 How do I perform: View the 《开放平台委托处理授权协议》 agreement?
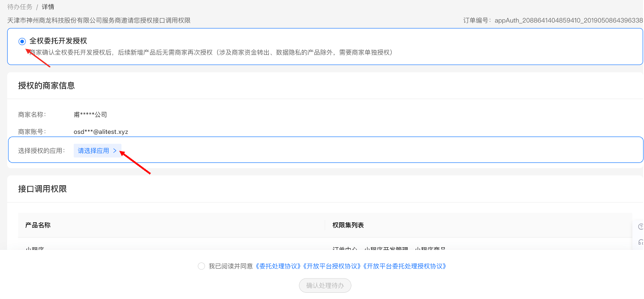click(405, 266)
